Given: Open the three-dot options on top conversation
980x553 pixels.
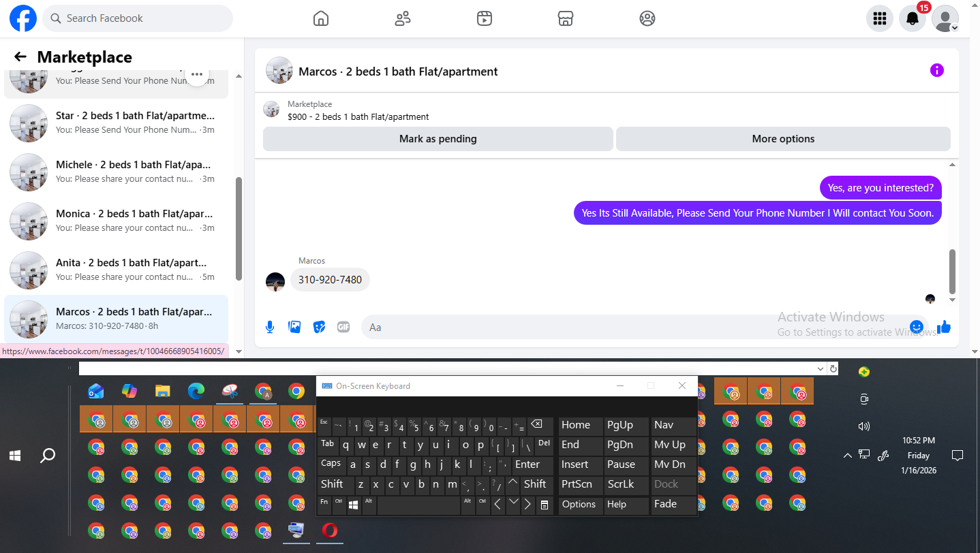Looking at the screenshot, I should pos(197,74).
